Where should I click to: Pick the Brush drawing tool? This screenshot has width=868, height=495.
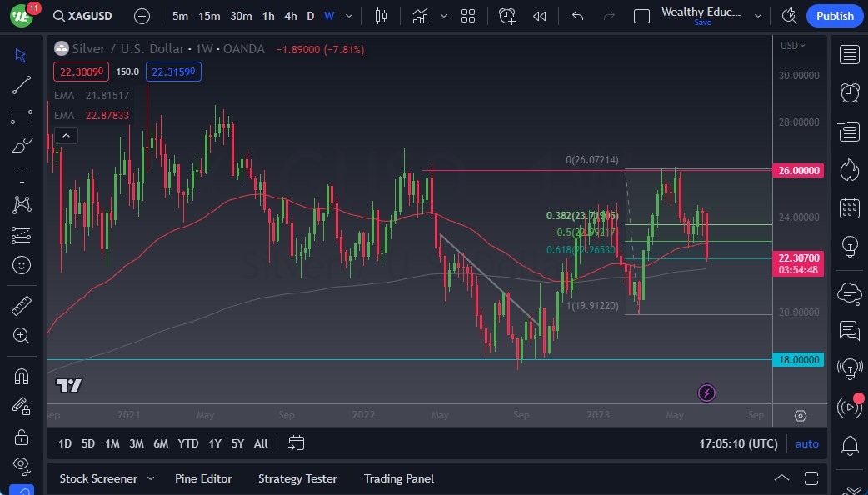22,145
